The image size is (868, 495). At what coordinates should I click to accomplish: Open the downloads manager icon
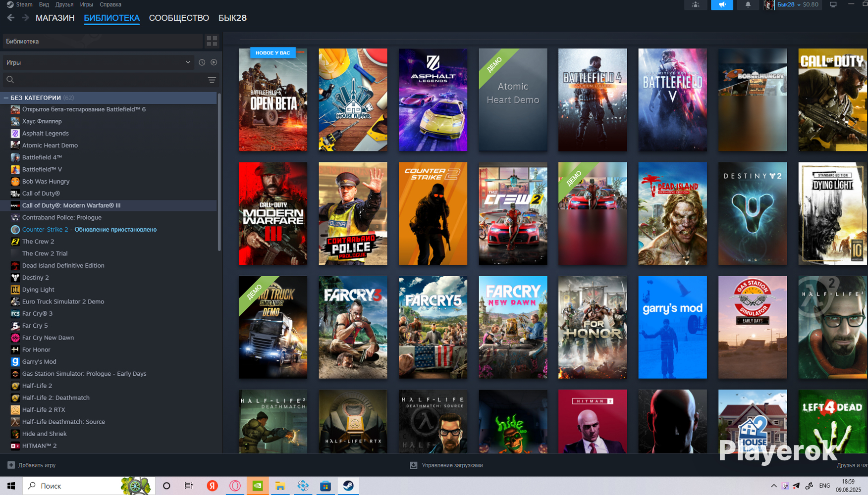(x=414, y=465)
